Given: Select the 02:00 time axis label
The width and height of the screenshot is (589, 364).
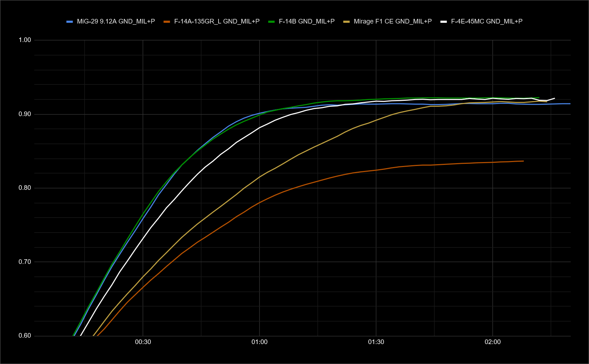Looking at the screenshot, I should pos(492,342).
